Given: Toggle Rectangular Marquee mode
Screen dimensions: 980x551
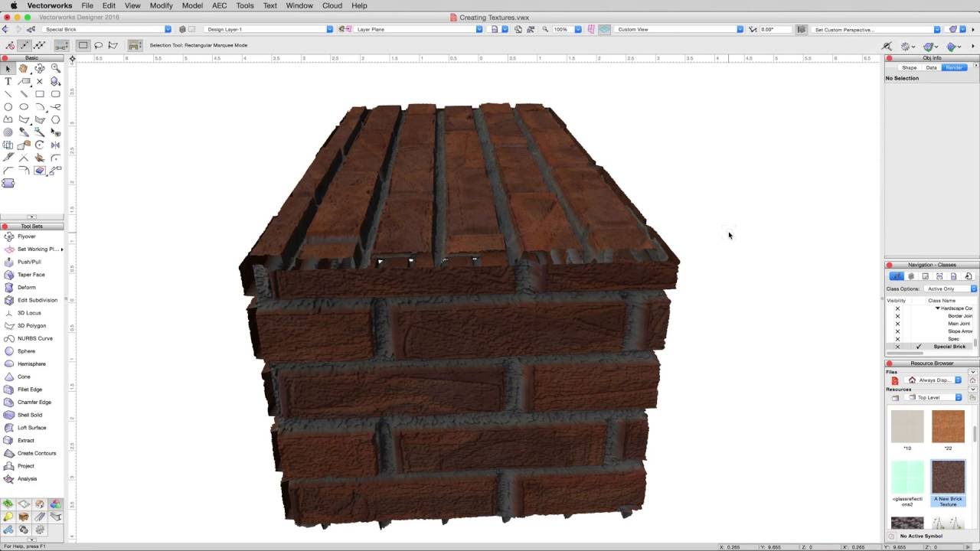Looking at the screenshot, I should point(83,45).
